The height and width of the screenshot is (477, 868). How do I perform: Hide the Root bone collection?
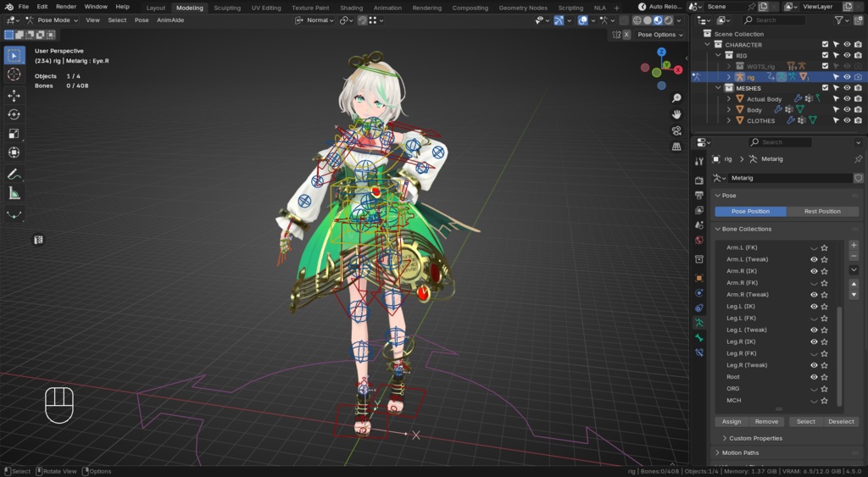(x=814, y=377)
